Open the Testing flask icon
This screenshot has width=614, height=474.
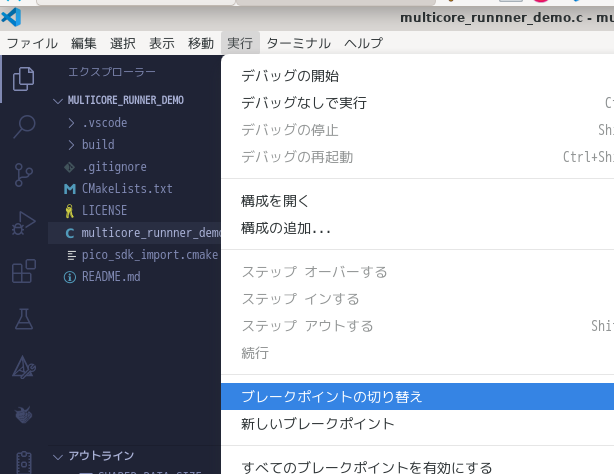point(23,319)
